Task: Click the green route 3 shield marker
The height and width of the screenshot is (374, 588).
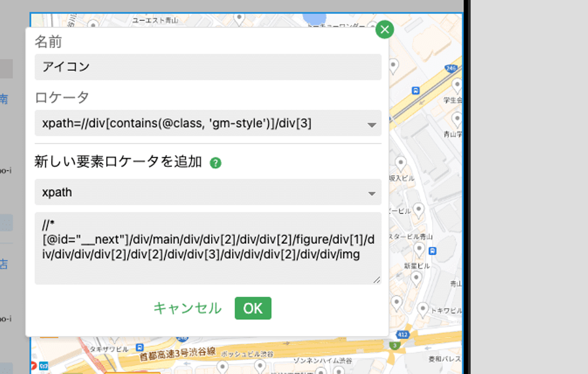Action: click(x=394, y=346)
